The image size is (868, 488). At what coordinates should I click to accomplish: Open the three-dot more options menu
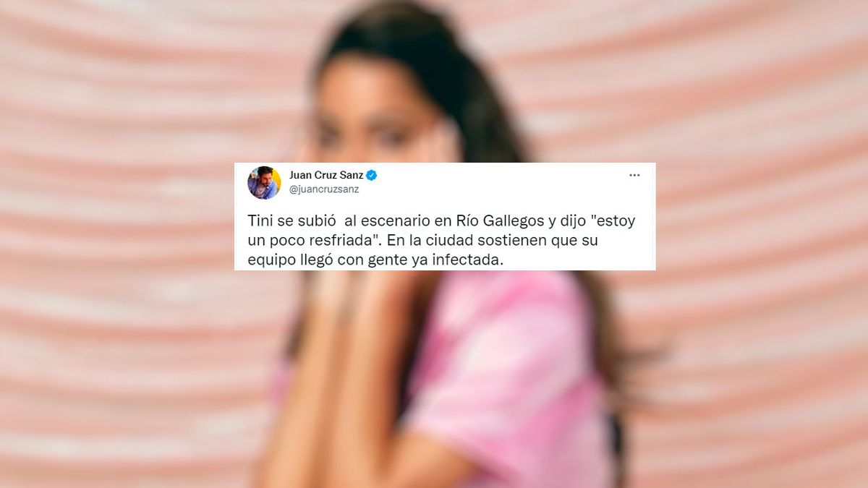634,175
